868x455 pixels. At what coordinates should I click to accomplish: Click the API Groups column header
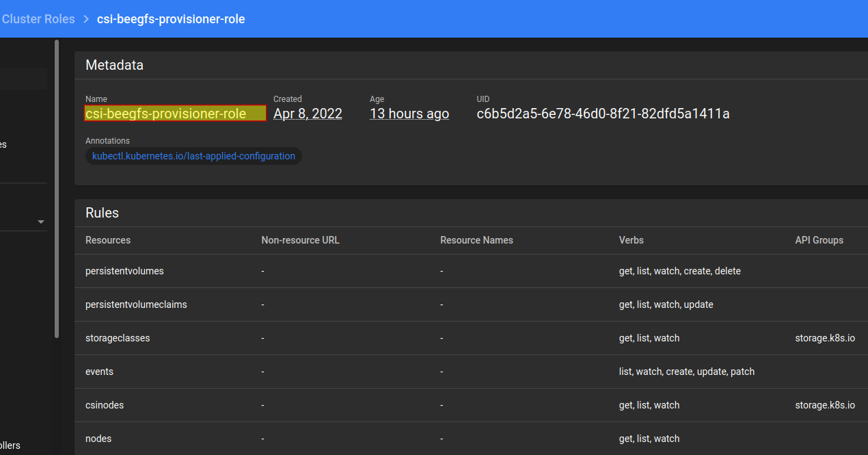pyautogui.click(x=819, y=240)
